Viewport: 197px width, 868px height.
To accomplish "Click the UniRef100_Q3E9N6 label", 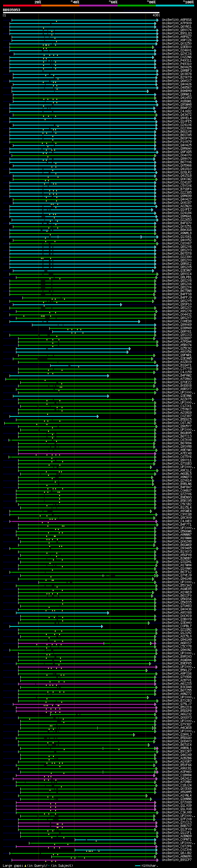I will [176, 396].
